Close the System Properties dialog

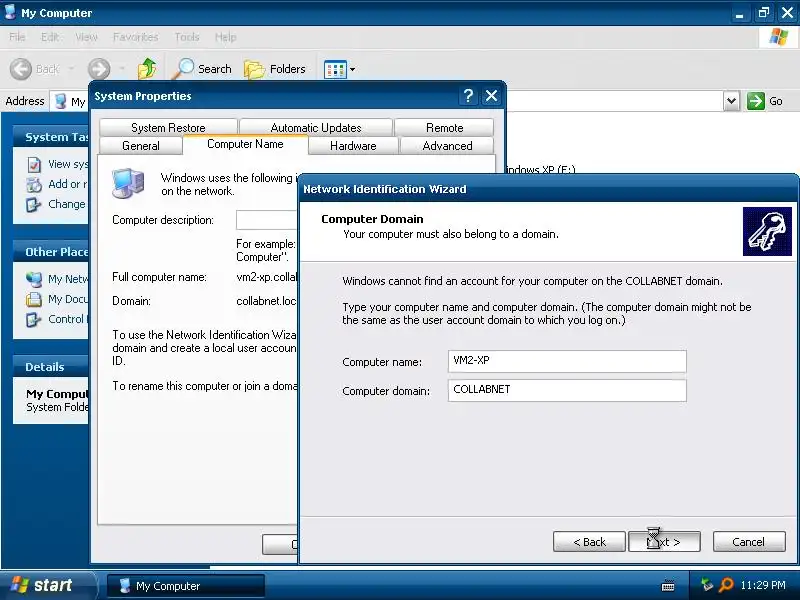[x=491, y=96]
